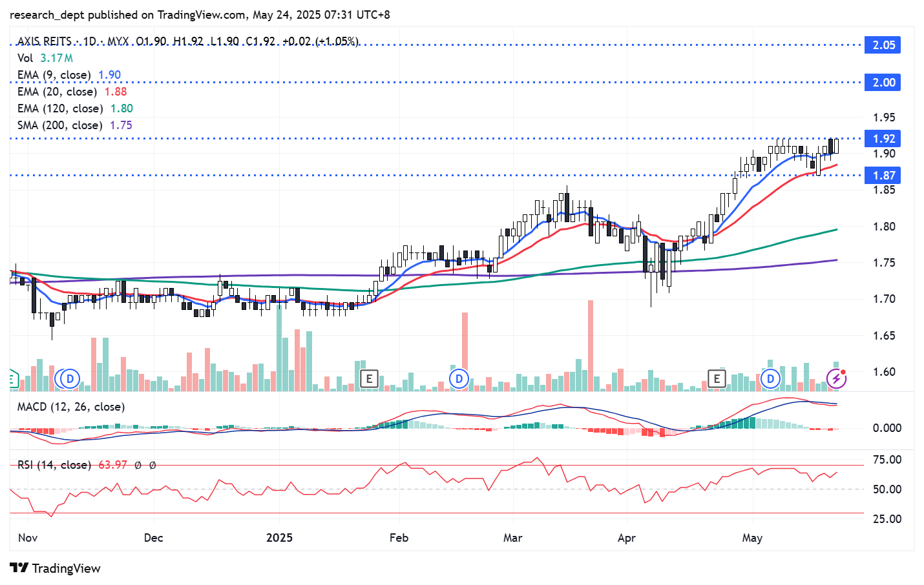The height and width of the screenshot is (585, 924).
Task: Click the 1.95 price axis label
Action: (x=884, y=118)
